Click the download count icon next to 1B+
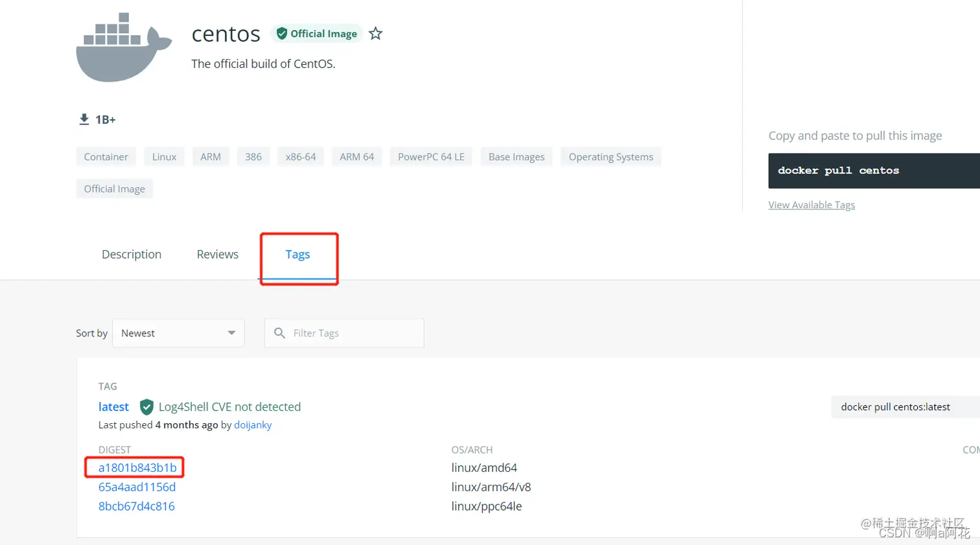The image size is (980, 545). click(x=84, y=119)
